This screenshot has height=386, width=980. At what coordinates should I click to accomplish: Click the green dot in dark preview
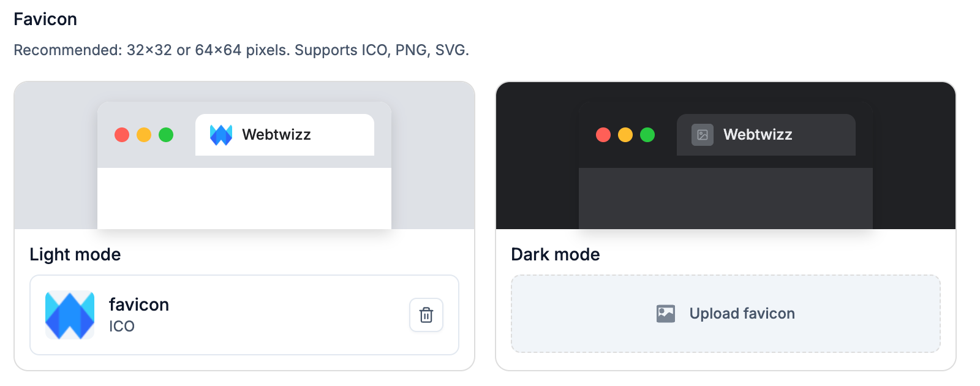tap(647, 135)
